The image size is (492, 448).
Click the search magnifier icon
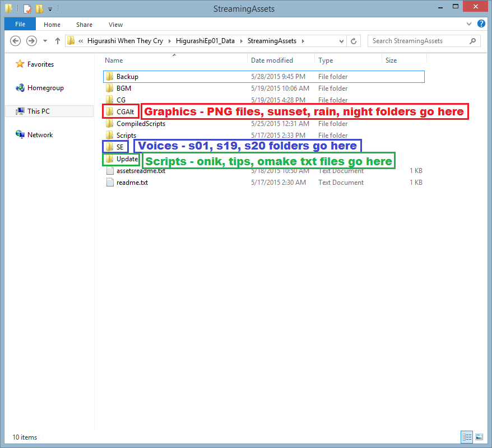tap(474, 41)
